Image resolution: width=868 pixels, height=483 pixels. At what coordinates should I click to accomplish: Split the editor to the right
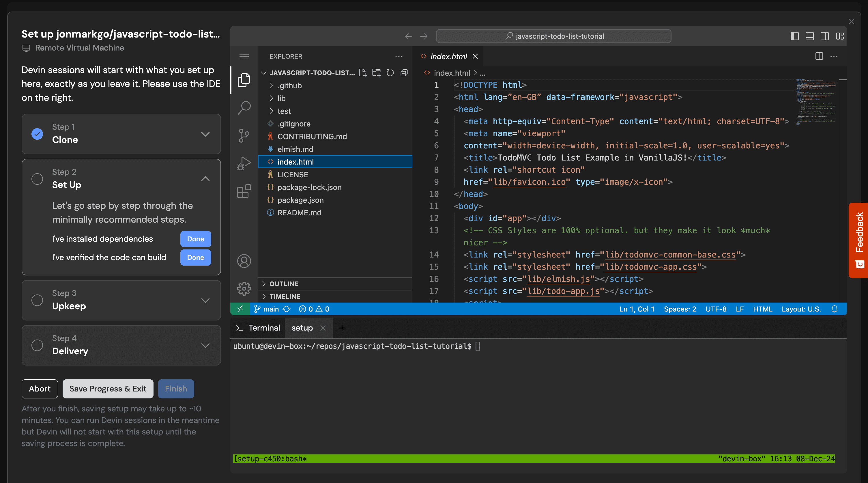(x=819, y=56)
